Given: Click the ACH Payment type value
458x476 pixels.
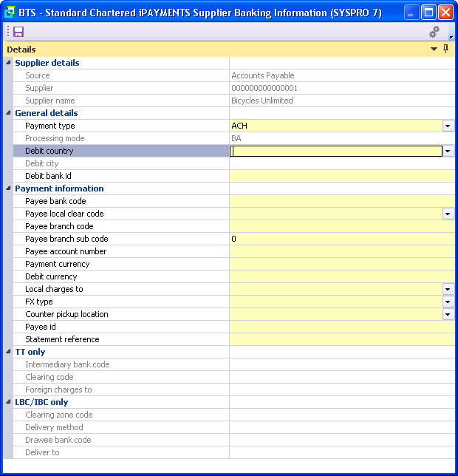Looking at the screenshot, I should click(239, 126).
